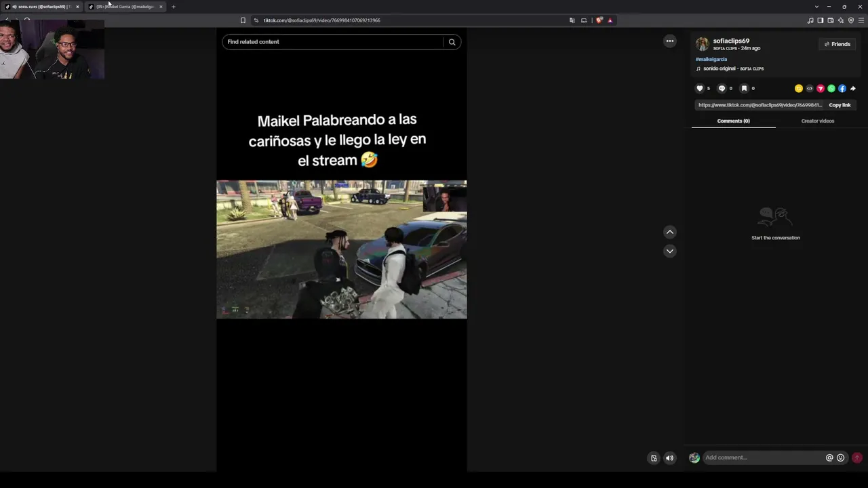This screenshot has height=488, width=868.
Task: Click the yellow repost icon
Action: 799,88
